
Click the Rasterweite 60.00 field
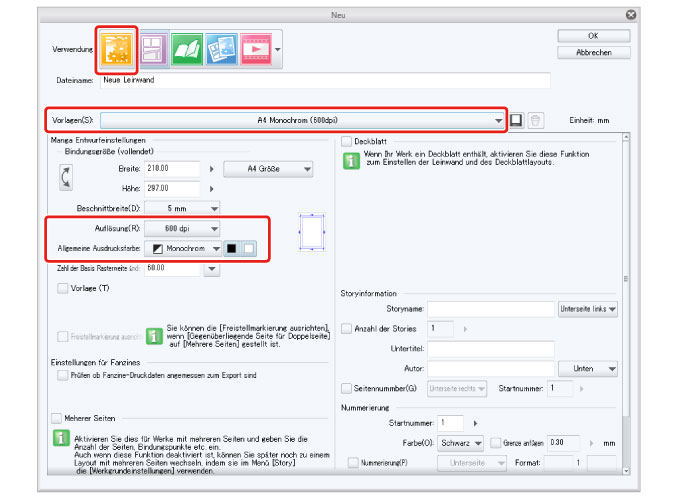pyautogui.click(x=172, y=268)
